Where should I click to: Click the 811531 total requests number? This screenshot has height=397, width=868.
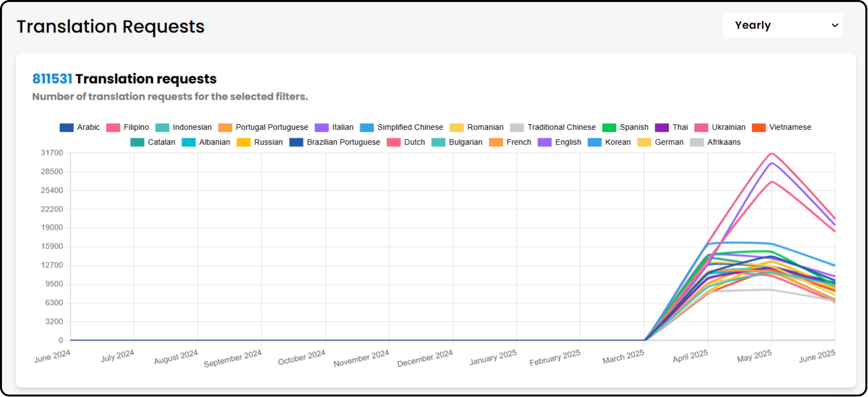coord(52,79)
